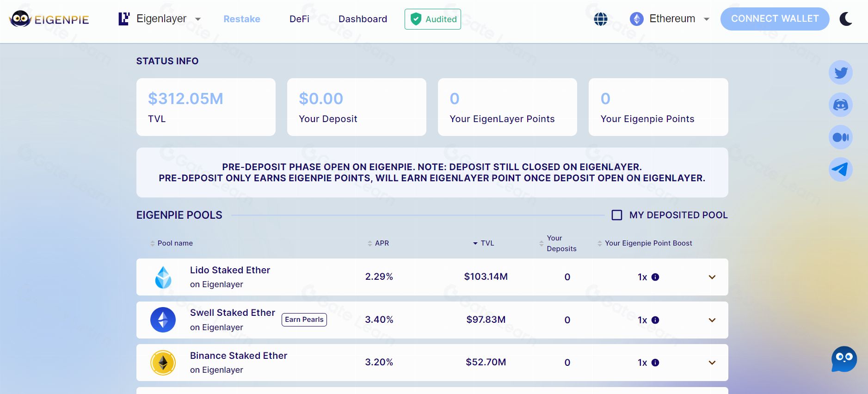
Task: Open the Twitter social link icon
Action: pos(840,73)
